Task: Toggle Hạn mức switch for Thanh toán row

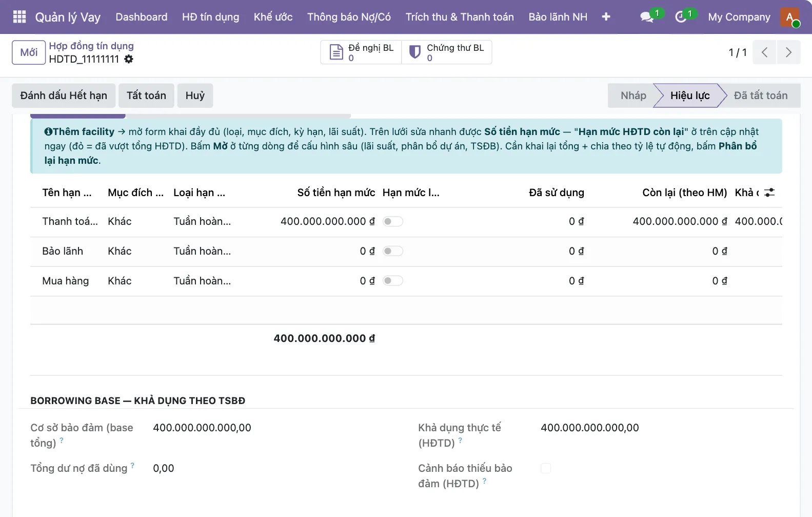Action: pyautogui.click(x=393, y=221)
